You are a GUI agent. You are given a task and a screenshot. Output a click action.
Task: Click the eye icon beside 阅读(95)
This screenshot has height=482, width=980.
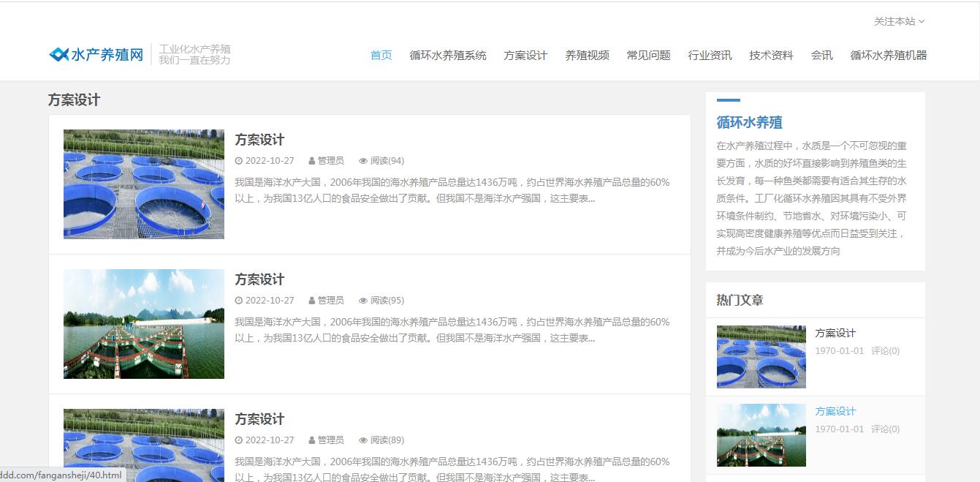tap(363, 301)
